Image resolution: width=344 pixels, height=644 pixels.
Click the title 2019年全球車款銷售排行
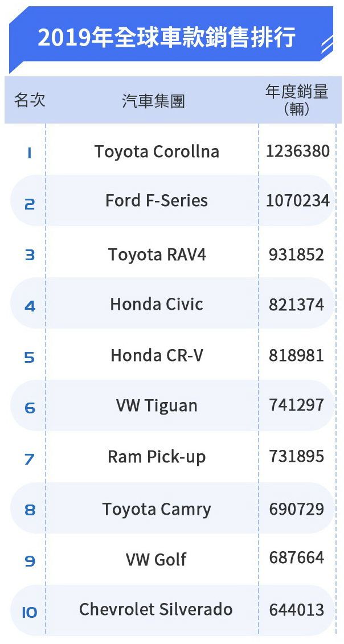click(x=166, y=38)
